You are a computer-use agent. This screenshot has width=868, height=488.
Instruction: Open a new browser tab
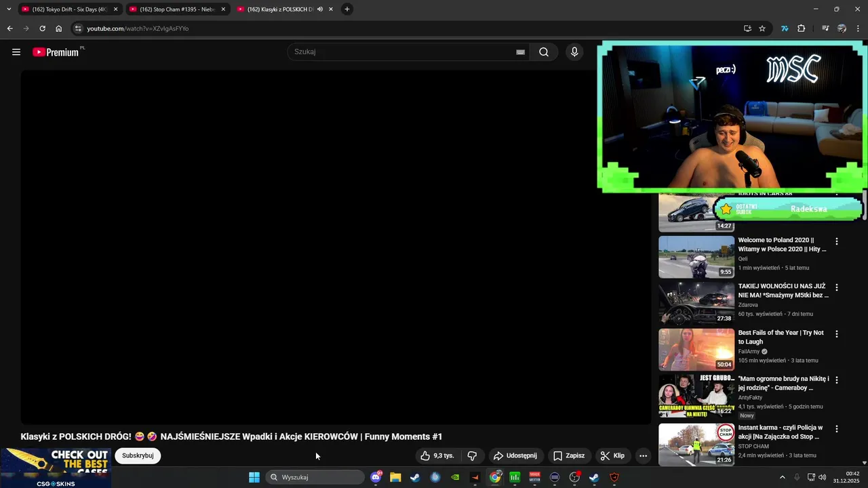[x=347, y=9]
